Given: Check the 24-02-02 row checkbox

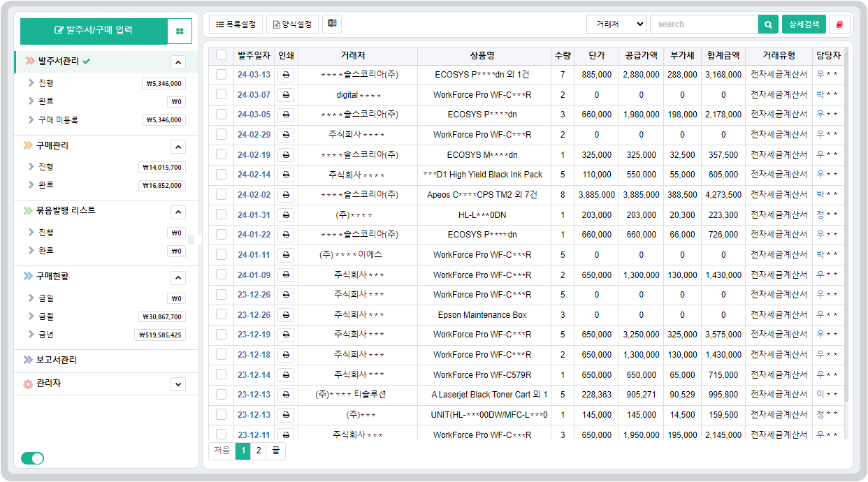Looking at the screenshot, I should [x=222, y=195].
